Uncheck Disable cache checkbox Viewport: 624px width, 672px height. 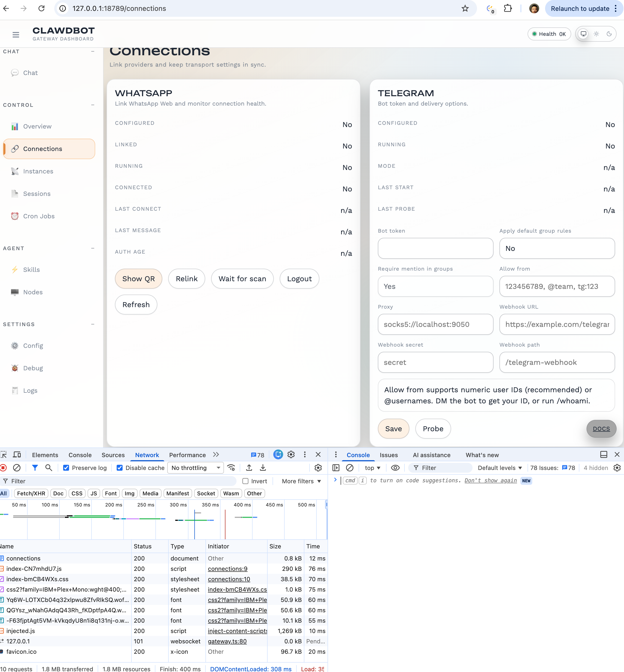pos(120,468)
